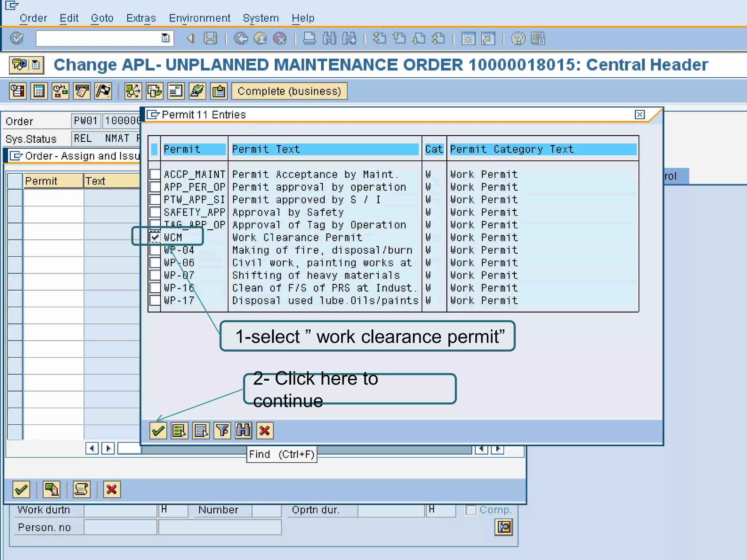
Task: Tick the ACCP_MAINT permit checkbox
Action: pos(155,174)
